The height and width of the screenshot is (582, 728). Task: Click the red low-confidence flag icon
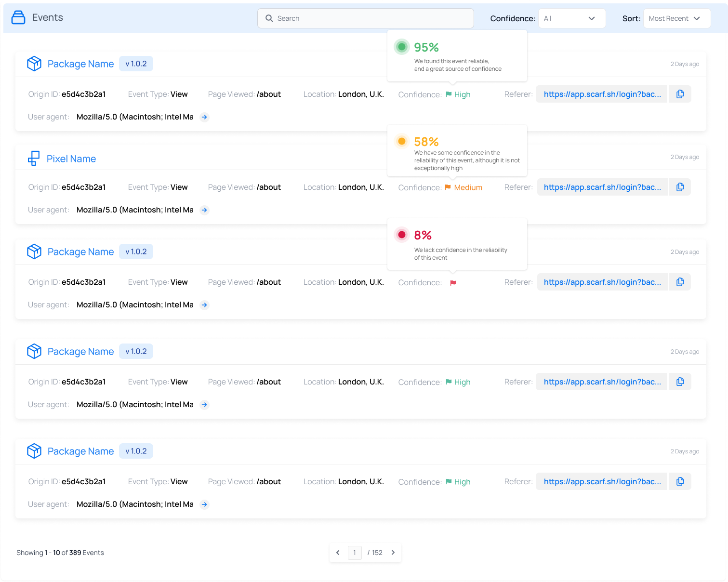(453, 283)
